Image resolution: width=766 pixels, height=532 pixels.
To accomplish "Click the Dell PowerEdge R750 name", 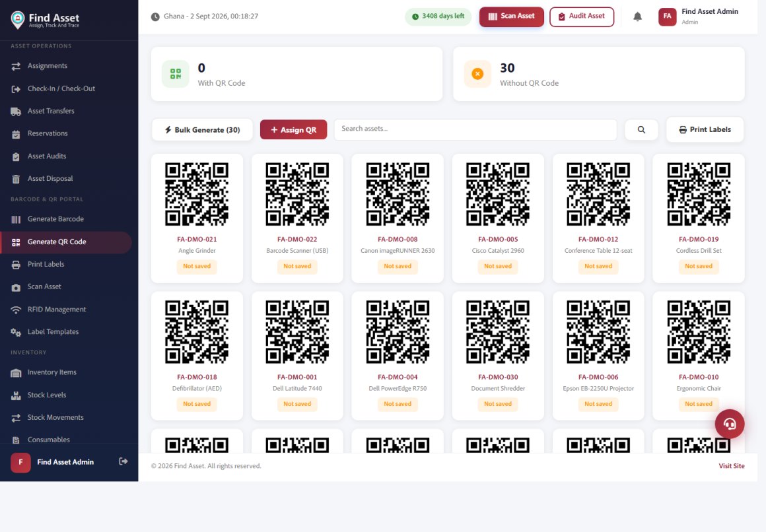I will (398, 389).
